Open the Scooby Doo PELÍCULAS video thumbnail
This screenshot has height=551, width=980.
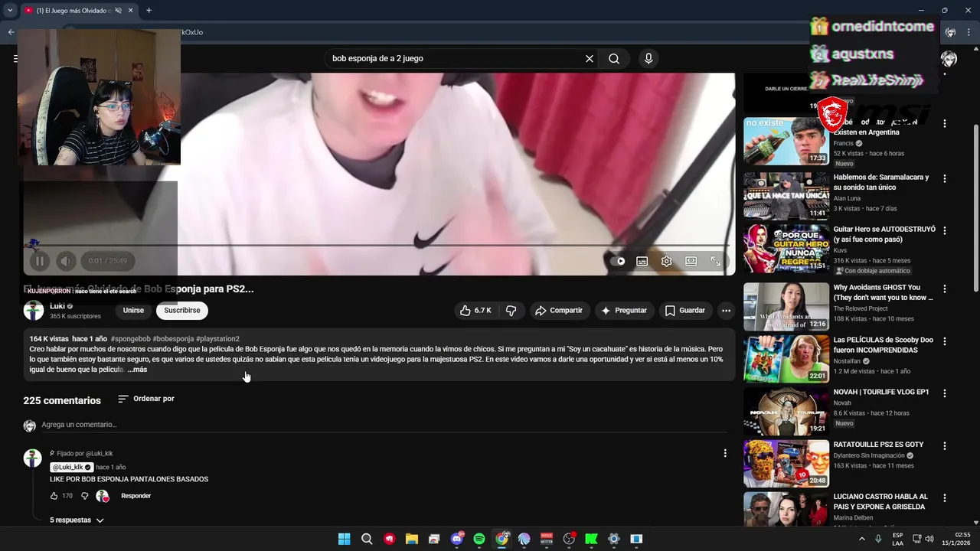pos(786,359)
